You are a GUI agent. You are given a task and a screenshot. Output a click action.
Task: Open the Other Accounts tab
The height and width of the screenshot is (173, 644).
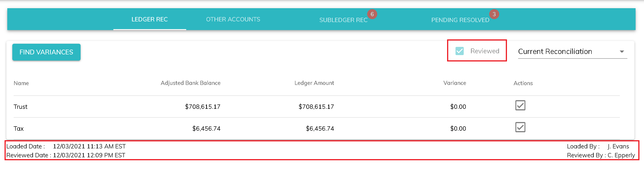[233, 20]
